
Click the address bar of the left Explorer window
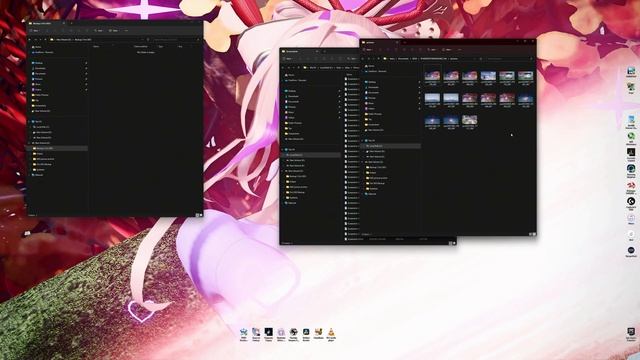pos(97,40)
